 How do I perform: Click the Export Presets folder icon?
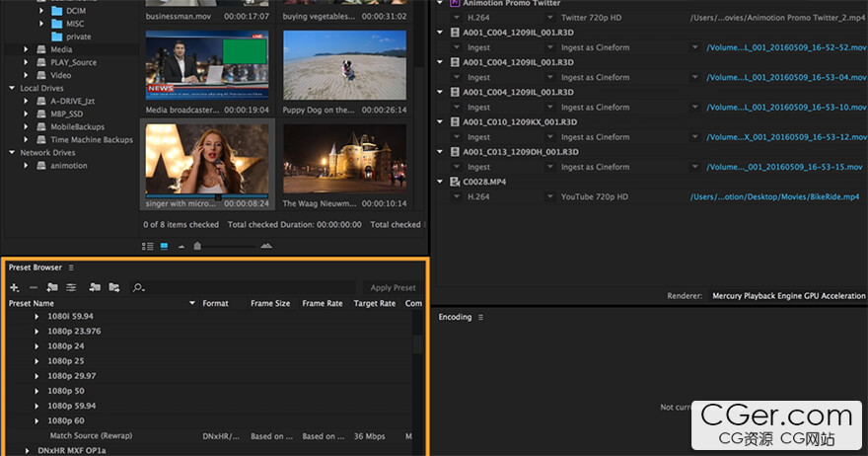pos(114,287)
